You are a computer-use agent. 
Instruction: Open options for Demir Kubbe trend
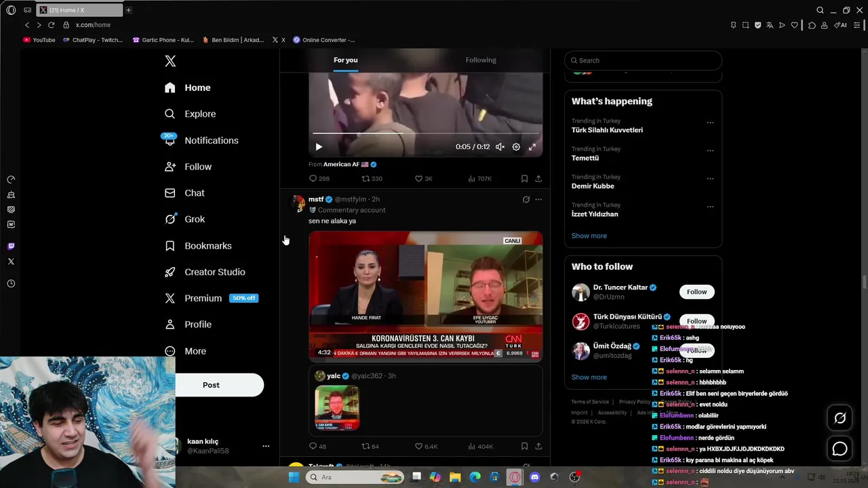tap(710, 179)
